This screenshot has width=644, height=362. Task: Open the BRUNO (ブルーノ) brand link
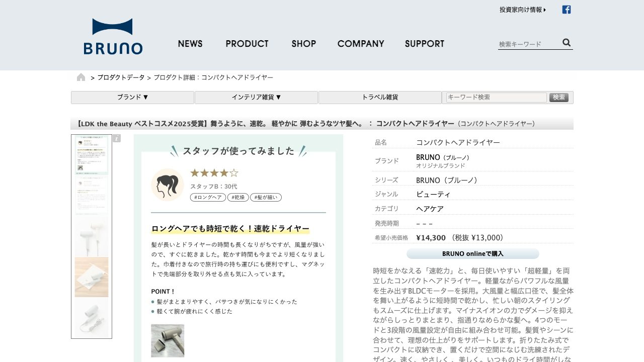pyautogui.click(x=443, y=157)
